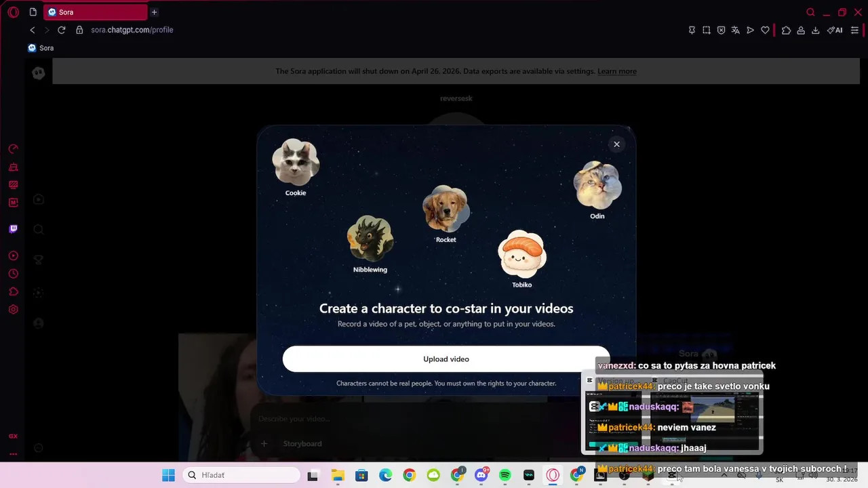Viewport: 868px width, 488px height.
Task: Click the plus attach button near Storyboard
Action: coord(264,443)
